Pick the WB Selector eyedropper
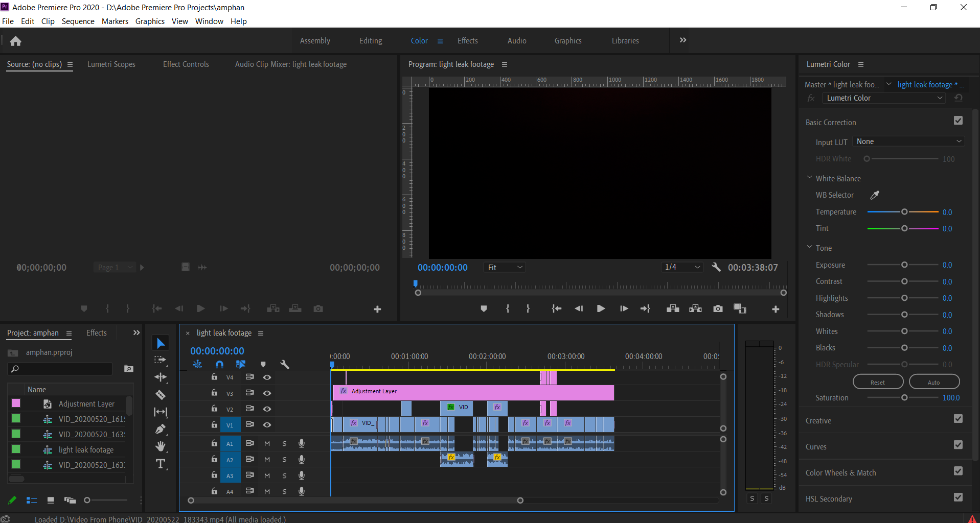This screenshot has width=980, height=523. [x=875, y=195]
